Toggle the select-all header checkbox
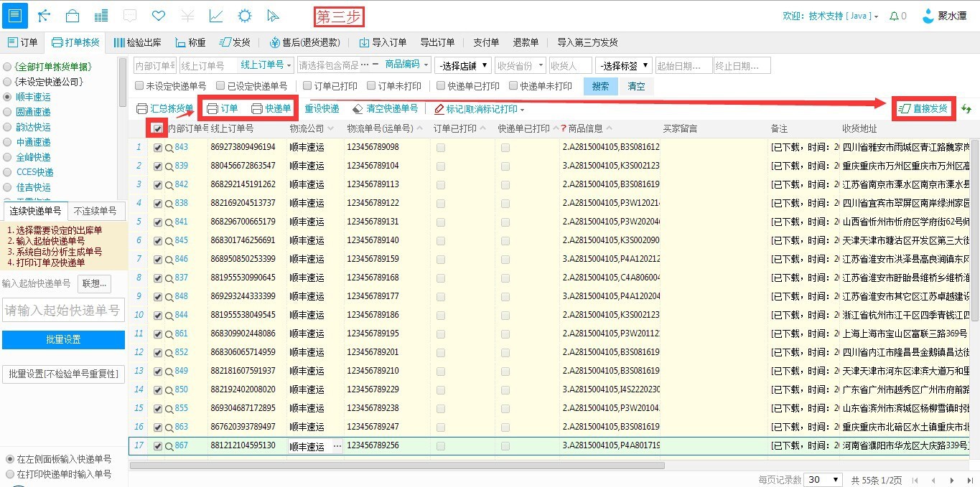Image resolution: width=980 pixels, height=487 pixels. (x=157, y=128)
